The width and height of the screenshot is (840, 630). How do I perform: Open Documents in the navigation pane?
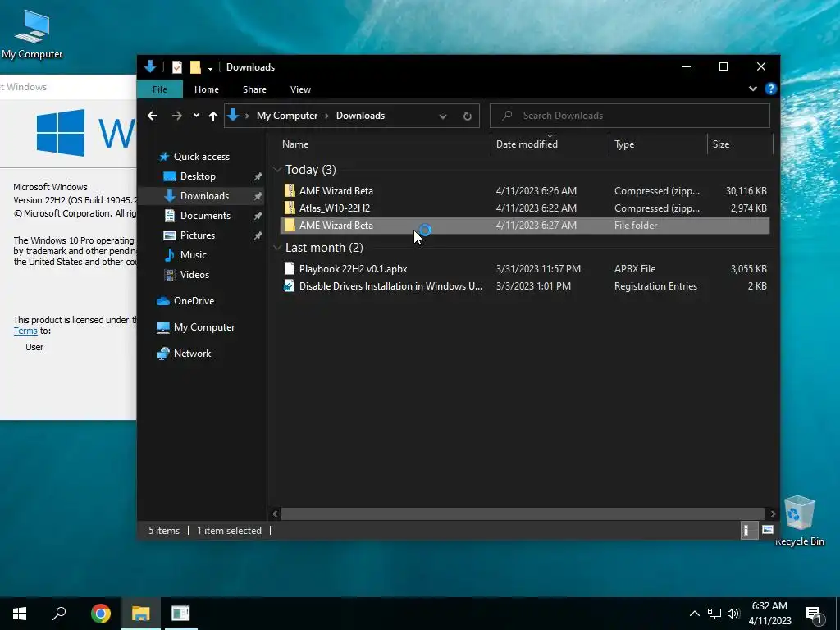pos(205,216)
